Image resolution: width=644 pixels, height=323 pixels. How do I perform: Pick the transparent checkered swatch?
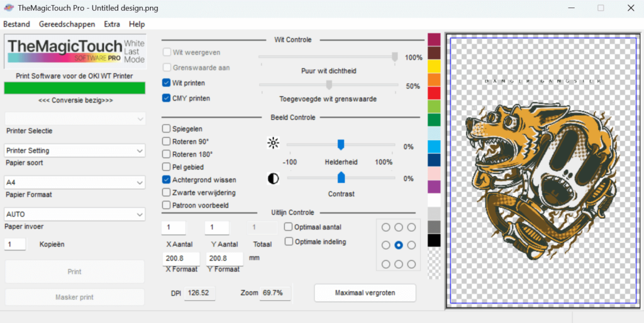434,264
